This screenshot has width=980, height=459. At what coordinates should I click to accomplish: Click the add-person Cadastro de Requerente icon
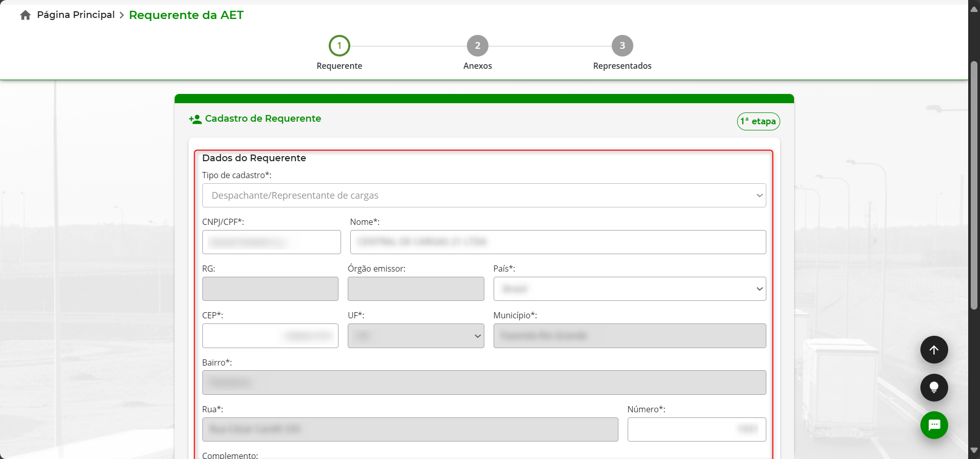pyautogui.click(x=195, y=119)
